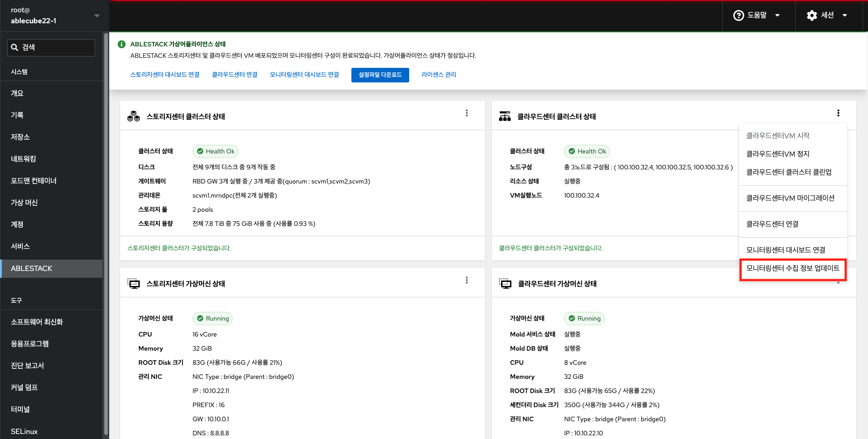Click the session gear icon
Screen dimensions: 868x439
coord(812,15)
